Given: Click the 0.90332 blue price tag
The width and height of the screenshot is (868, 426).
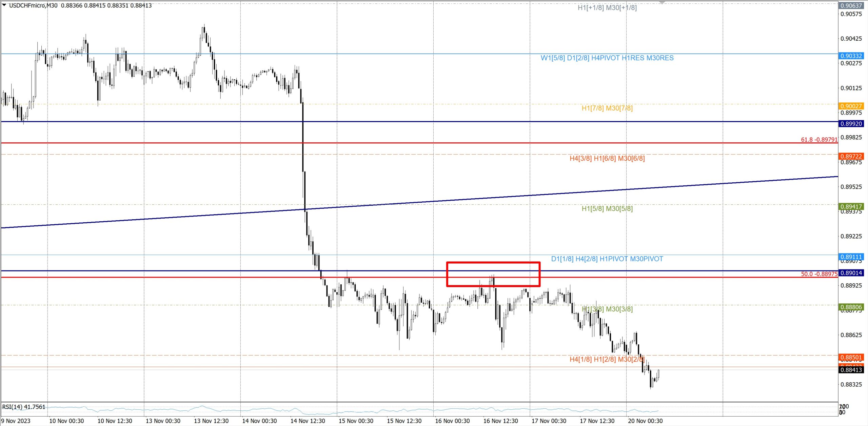Looking at the screenshot, I should tap(851, 56).
